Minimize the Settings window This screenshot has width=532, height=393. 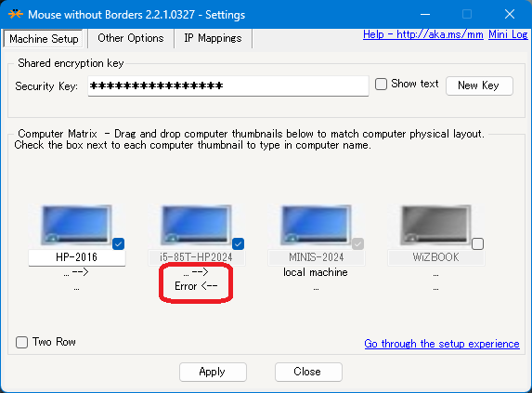[x=425, y=14]
